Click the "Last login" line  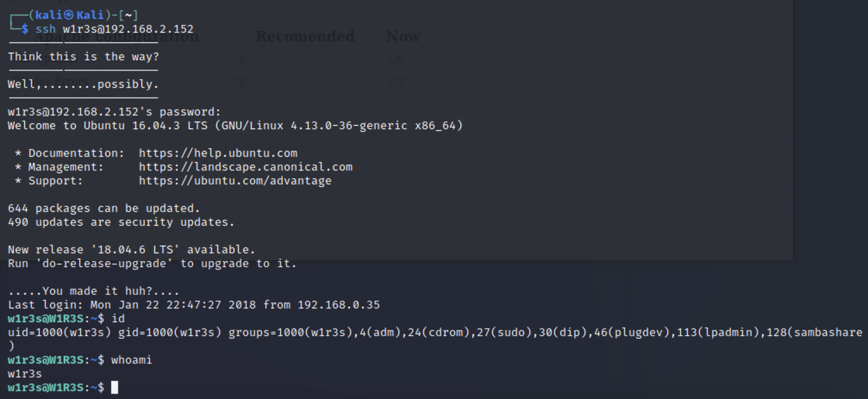pos(194,305)
